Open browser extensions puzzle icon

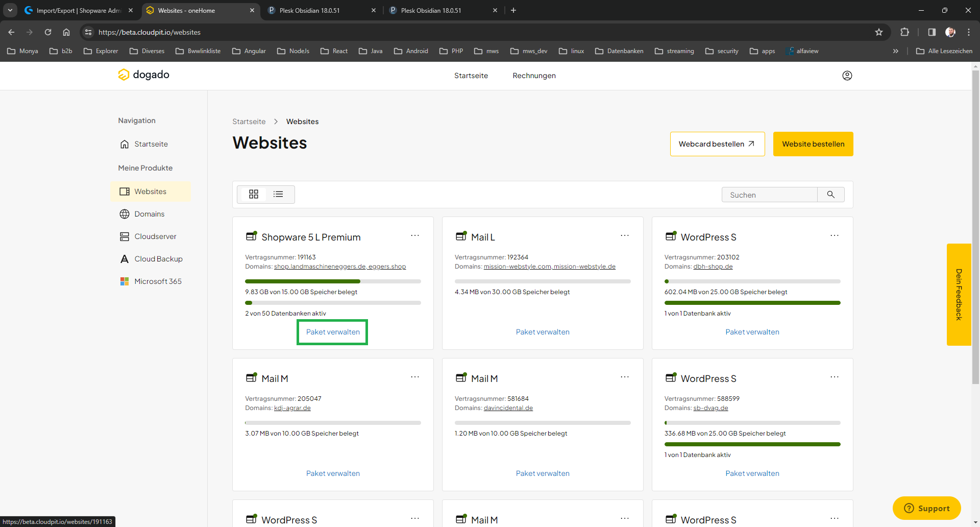[904, 32]
